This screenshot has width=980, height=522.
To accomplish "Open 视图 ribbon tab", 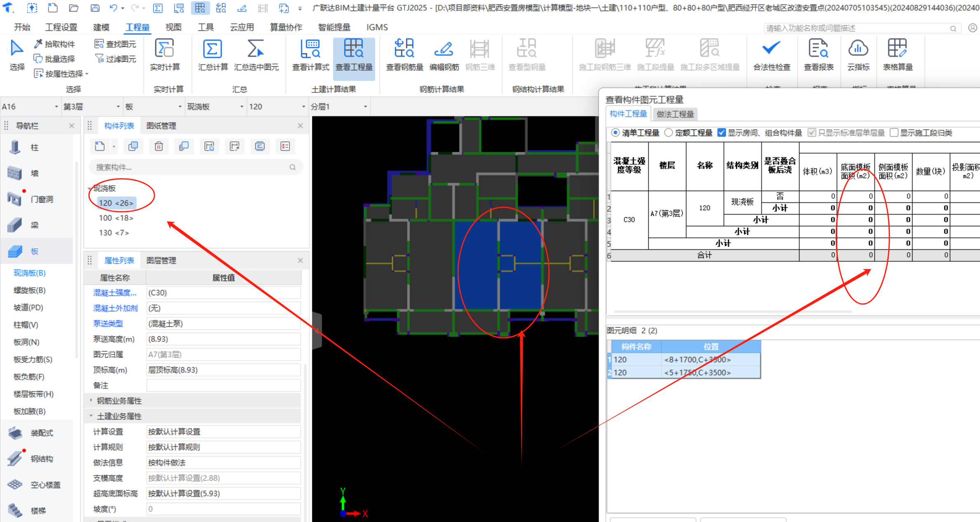I will [x=173, y=27].
